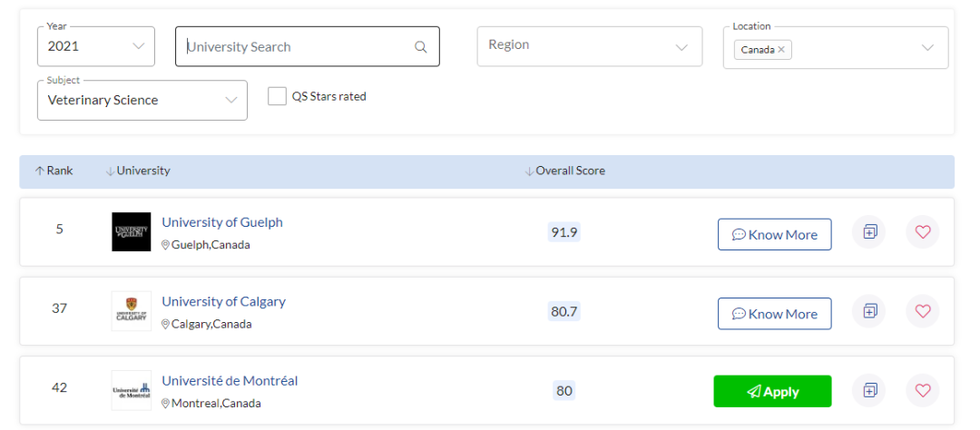Open the Subject Veterinary Science dropdown

[x=142, y=100]
